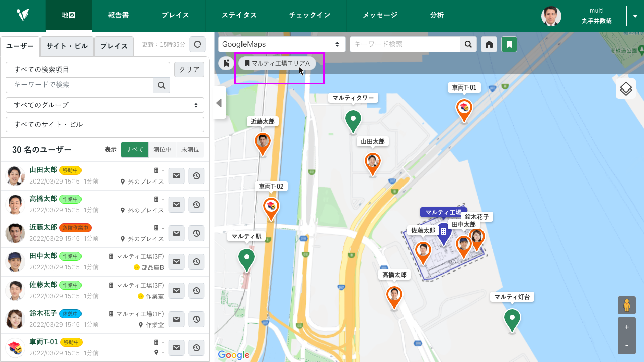
Task: Expand the すべてのグループ dropdown
Action: (x=105, y=105)
